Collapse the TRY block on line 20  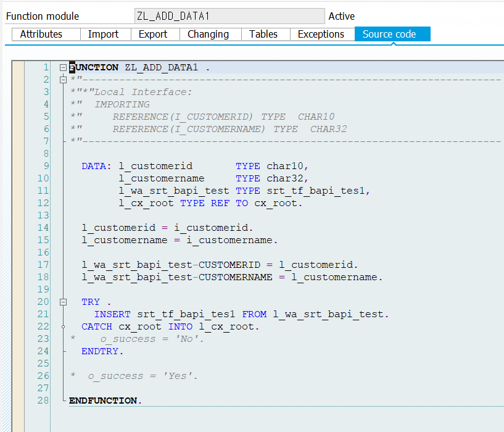(x=63, y=302)
